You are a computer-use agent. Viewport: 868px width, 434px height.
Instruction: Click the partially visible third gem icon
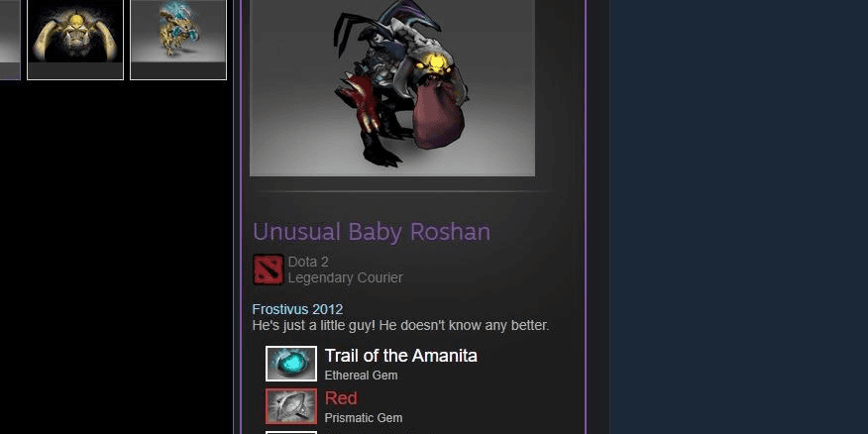(x=291, y=432)
